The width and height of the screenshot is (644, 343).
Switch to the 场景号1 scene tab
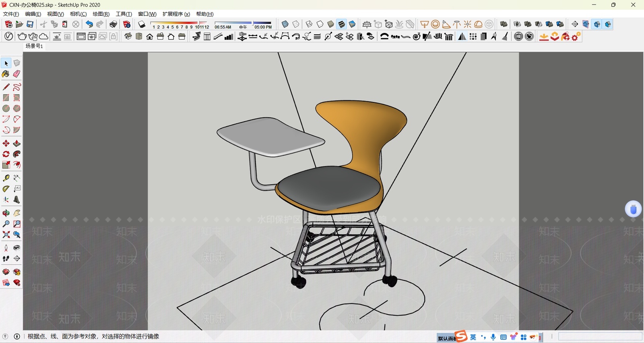coord(34,46)
